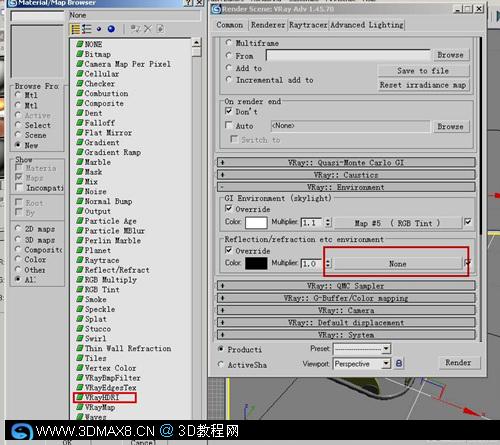Switch browser to View List + Icons mode

coord(87,29)
